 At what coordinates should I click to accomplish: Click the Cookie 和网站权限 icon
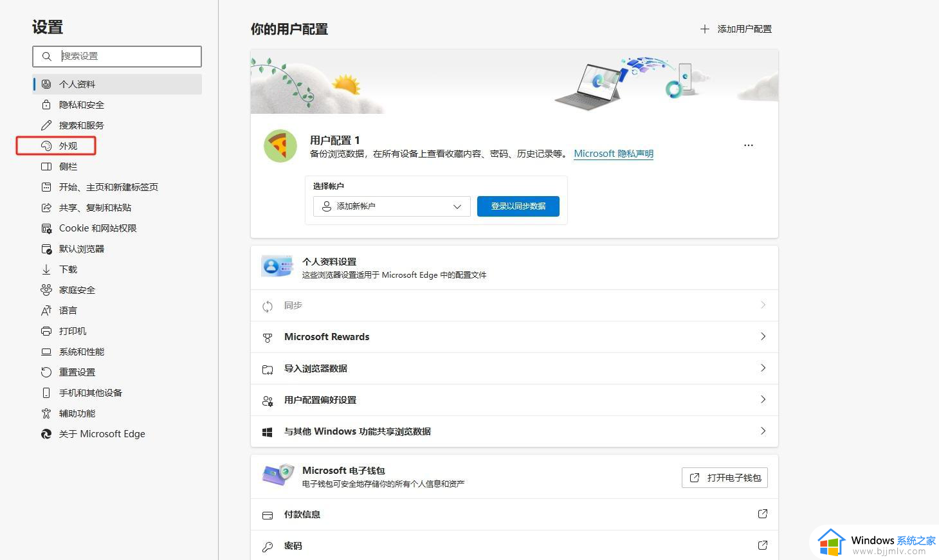tap(46, 228)
